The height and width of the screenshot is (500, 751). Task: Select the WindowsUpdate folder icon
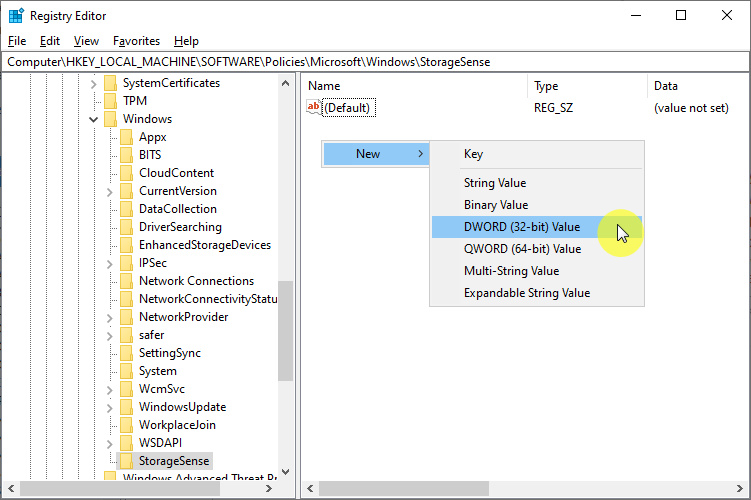coord(126,407)
